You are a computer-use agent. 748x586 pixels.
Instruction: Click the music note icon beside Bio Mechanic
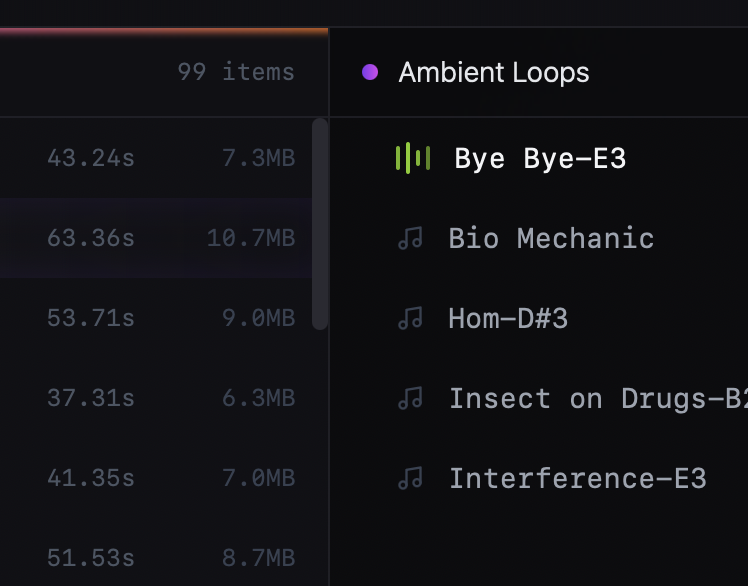click(x=411, y=238)
